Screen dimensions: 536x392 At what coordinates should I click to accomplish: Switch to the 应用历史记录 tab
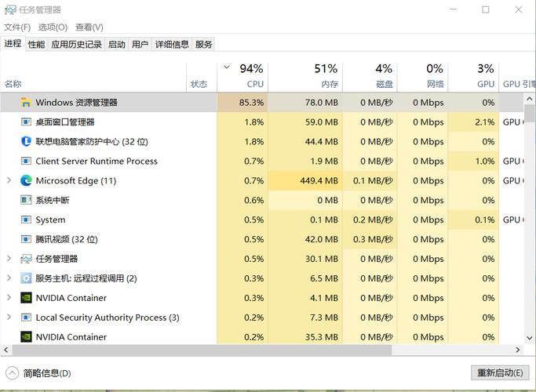pyautogui.click(x=76, y=44)
